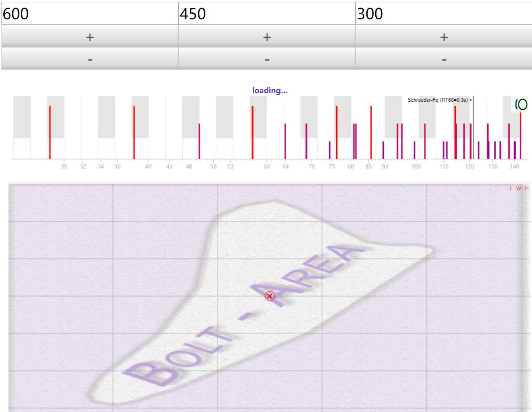Select the red mode bar near 57 Hz
The width and height of the screenshot is (532, 412).
[x=252, y=132]
